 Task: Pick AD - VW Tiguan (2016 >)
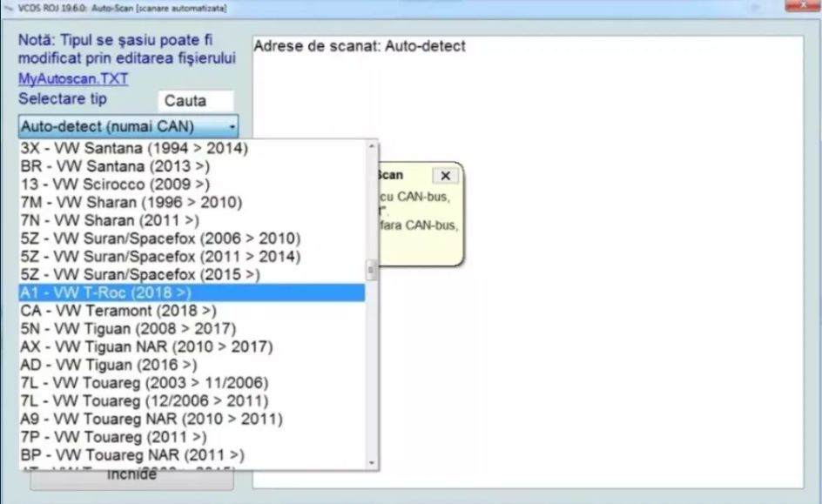coord(192,365)
